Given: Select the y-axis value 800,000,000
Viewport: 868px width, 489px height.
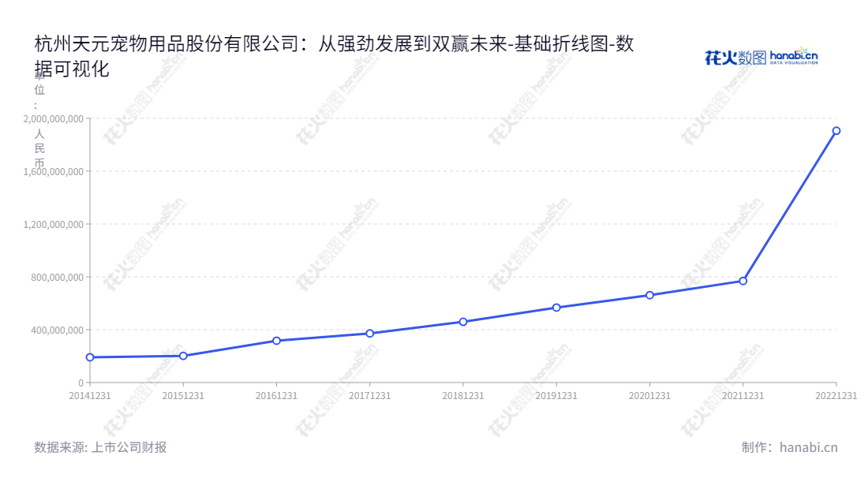Looking at the screenshot, I should point(58,277).
